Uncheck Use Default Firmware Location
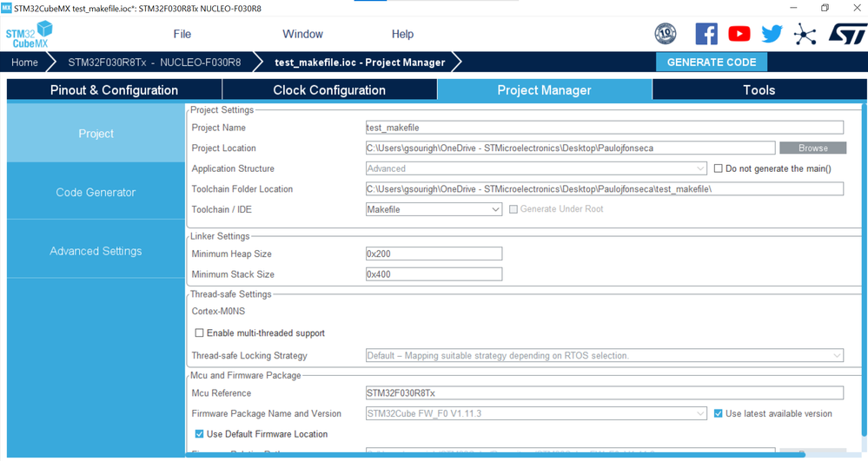 click(199, 434)
